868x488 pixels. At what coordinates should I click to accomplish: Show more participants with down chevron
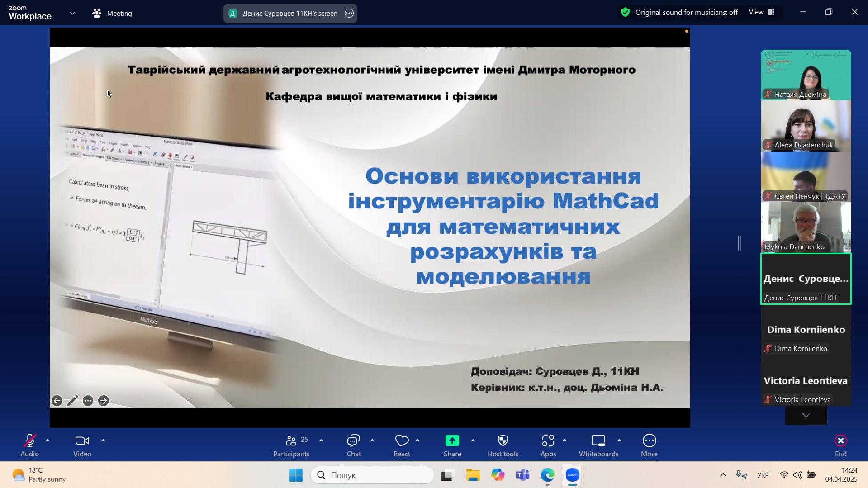coord(806,415)
